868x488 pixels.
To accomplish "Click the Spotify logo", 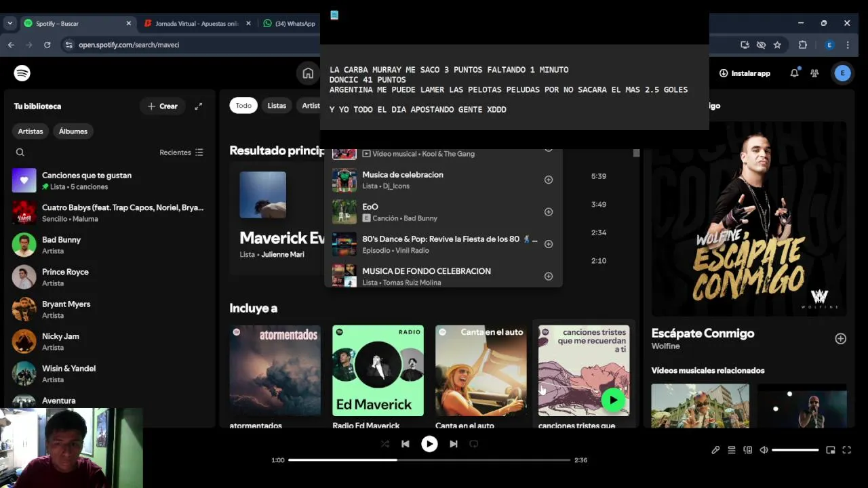I will pyautogui.click(x=22, y=73).
